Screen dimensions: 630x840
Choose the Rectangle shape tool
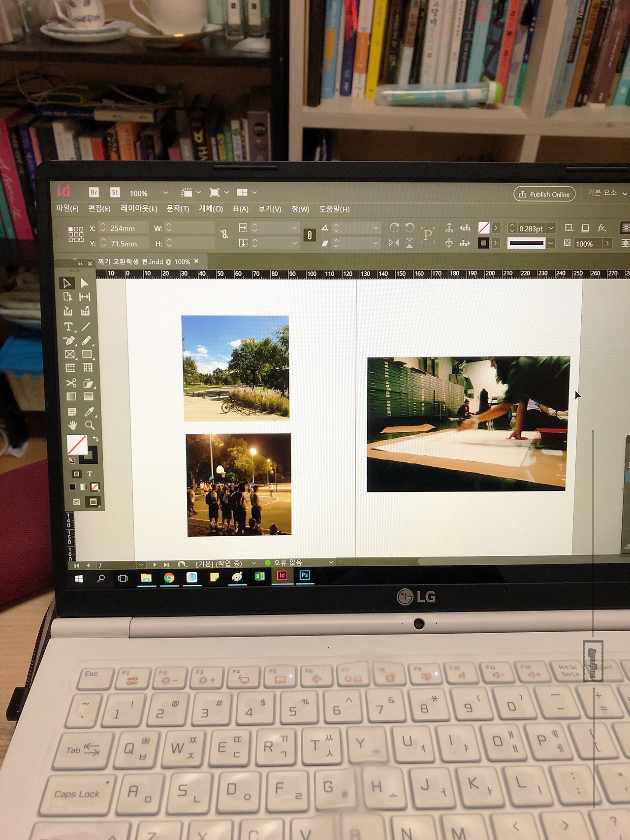[87, 354]
